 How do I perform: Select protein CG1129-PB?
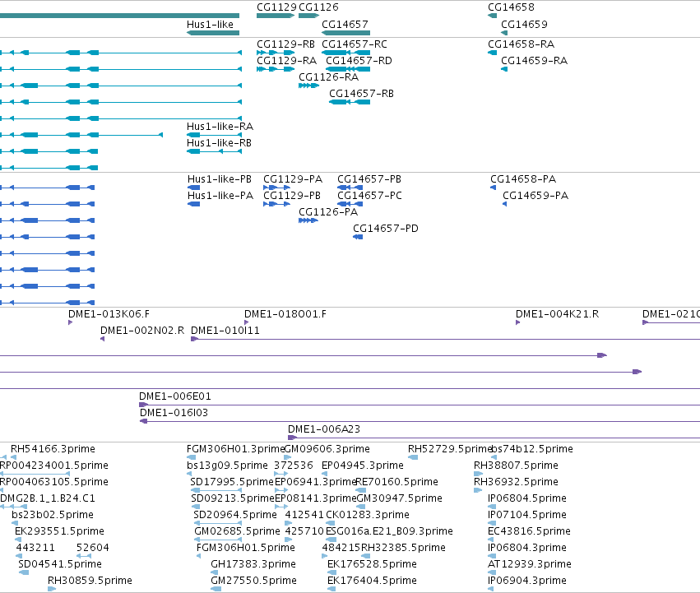coord(291,196)
